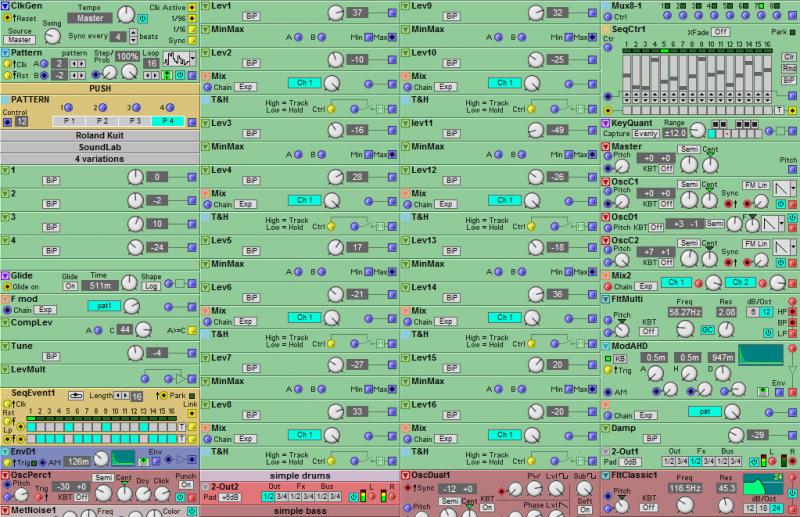Click the Glide Shape Log button
Viewport: 800px width, 517px height.
[151, 286]
